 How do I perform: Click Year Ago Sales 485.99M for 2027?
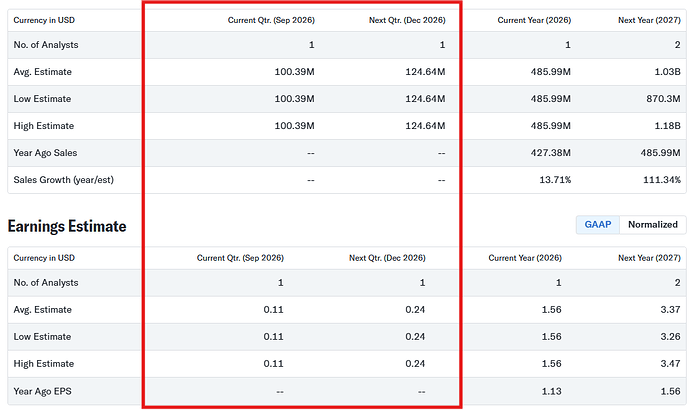tap(661, 153)
